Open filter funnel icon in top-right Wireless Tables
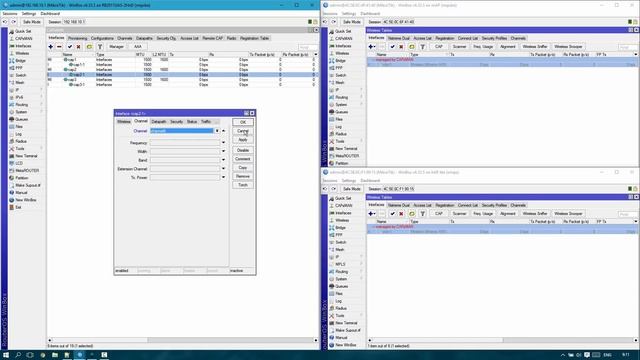Screen dimensions: 640x360 coord(422,47)
